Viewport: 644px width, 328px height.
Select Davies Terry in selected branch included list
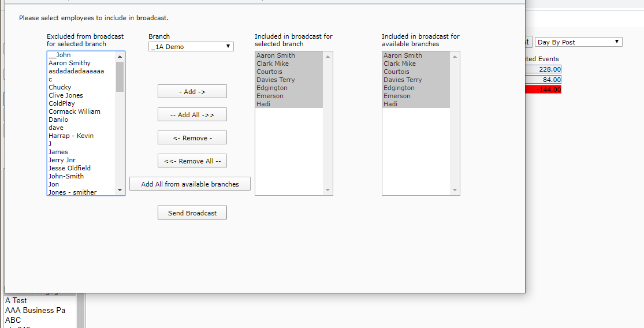point(276,80)
